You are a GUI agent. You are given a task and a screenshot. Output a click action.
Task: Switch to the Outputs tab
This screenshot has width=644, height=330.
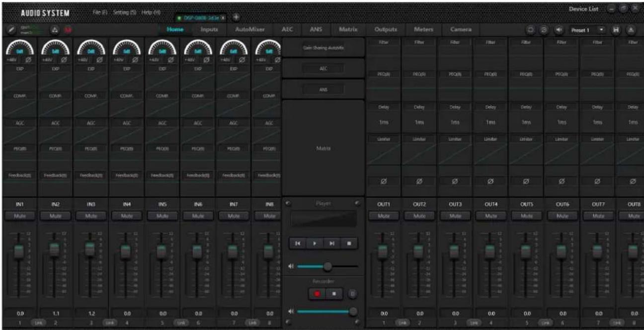386,30
